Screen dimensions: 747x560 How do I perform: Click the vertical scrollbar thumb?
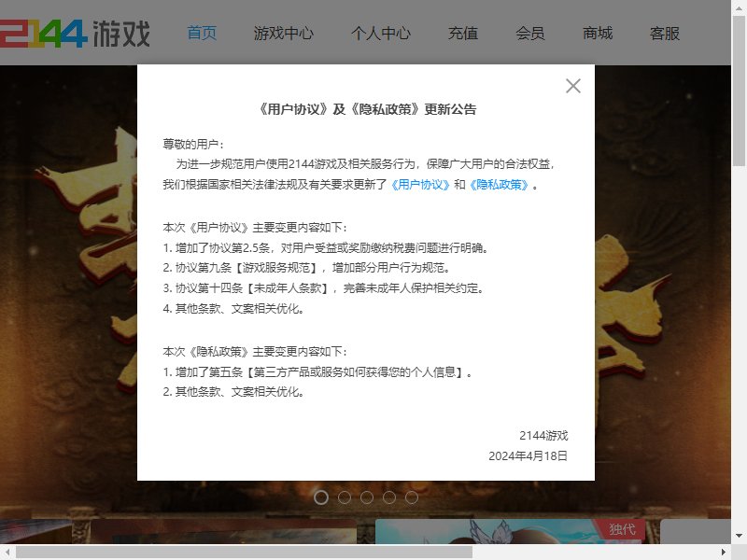tap(739, 91)
